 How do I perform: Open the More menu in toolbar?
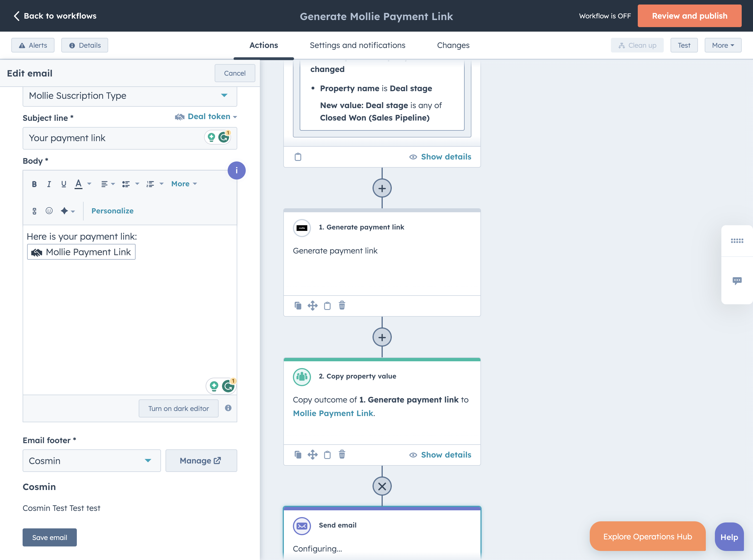click(723, 45)
